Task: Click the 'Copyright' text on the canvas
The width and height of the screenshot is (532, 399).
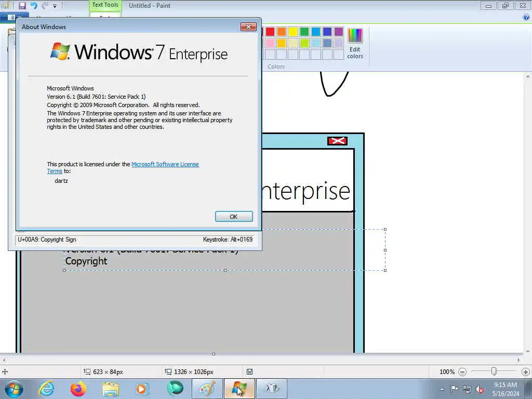Action: 86,261
